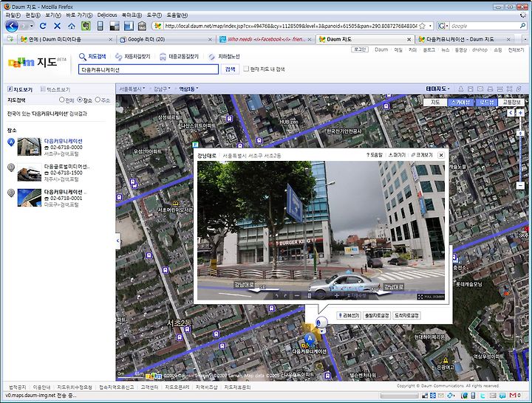Switch to the 지도 map mode
The image size is (532, 403).
[435, 102]
